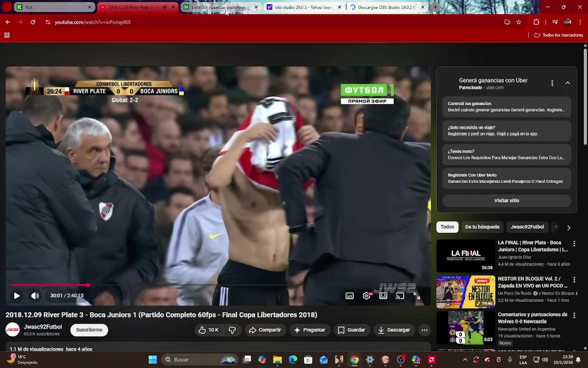
Task: Show hidden system tray icons
Action: click(465, 360)
